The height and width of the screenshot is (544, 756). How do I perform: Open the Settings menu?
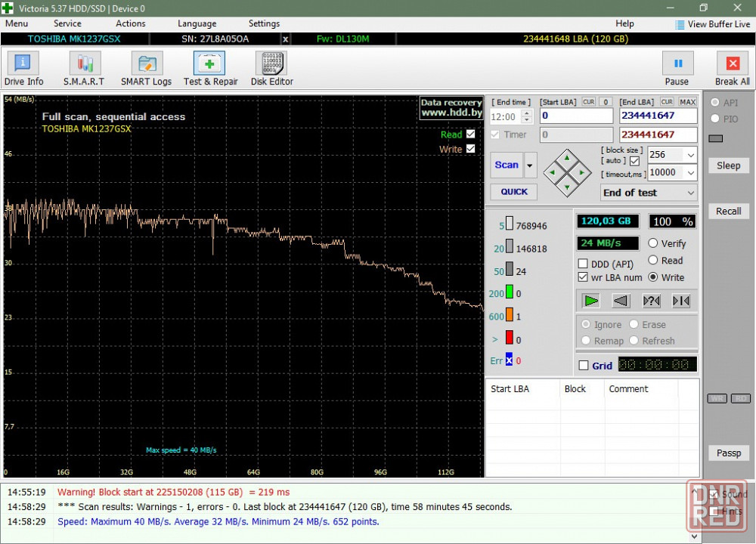264,23
